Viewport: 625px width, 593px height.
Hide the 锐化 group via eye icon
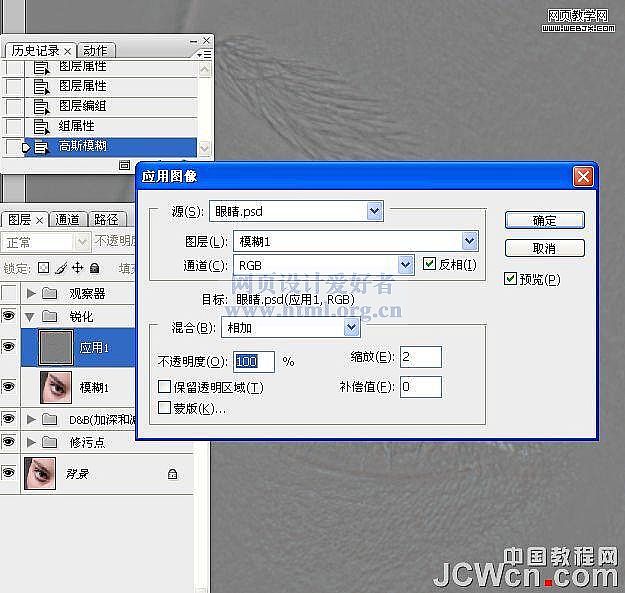coord(9,316)
